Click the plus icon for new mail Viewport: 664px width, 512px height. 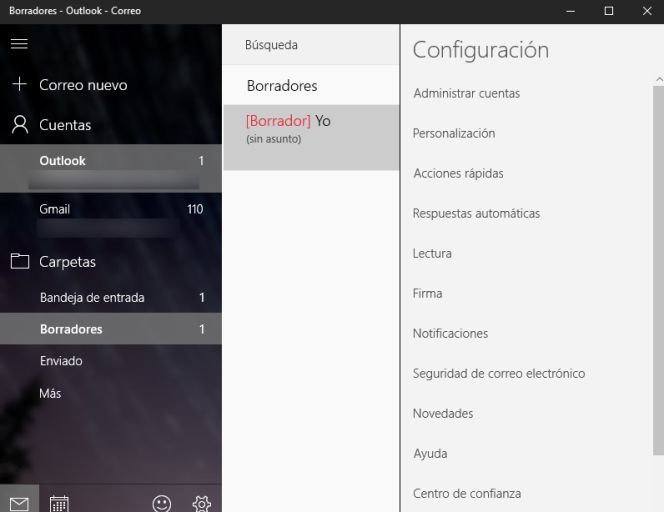[19, 84]
